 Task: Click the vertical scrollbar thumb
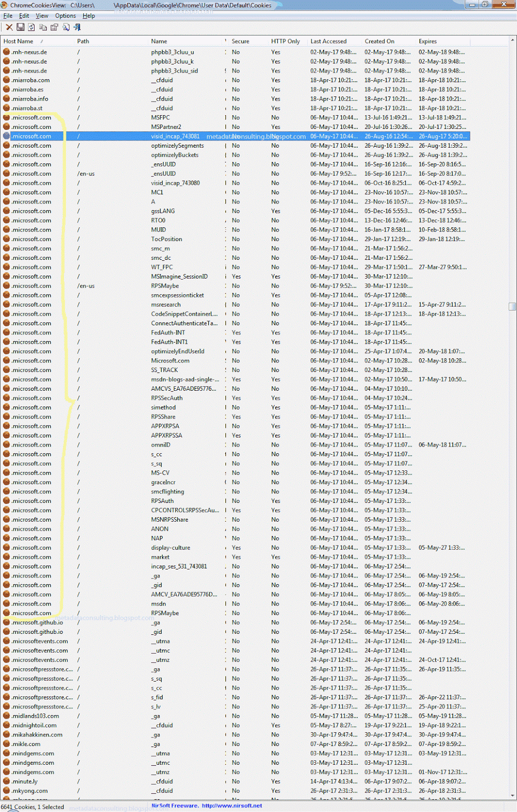[512, 306]
